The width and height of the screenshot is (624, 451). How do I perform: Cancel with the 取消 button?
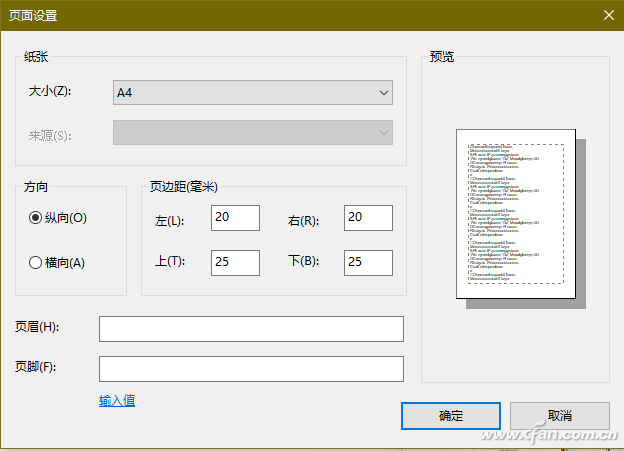coord(560,416)
